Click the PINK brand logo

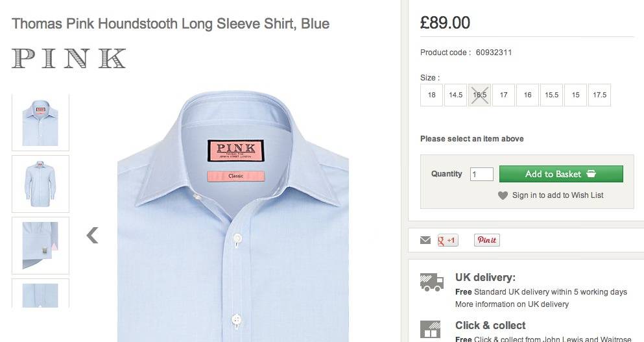pos(69,58)
